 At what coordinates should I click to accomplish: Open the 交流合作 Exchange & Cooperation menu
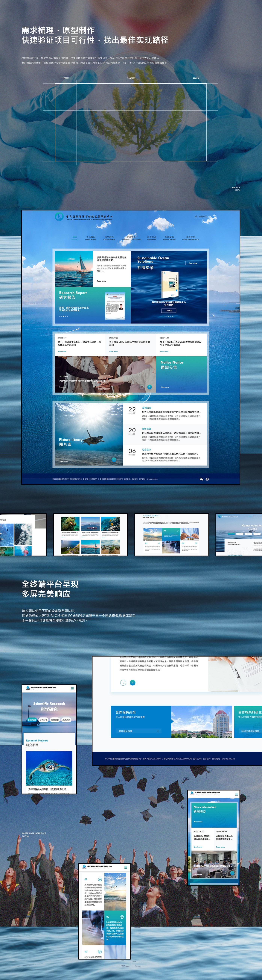(x=191, y=238)
